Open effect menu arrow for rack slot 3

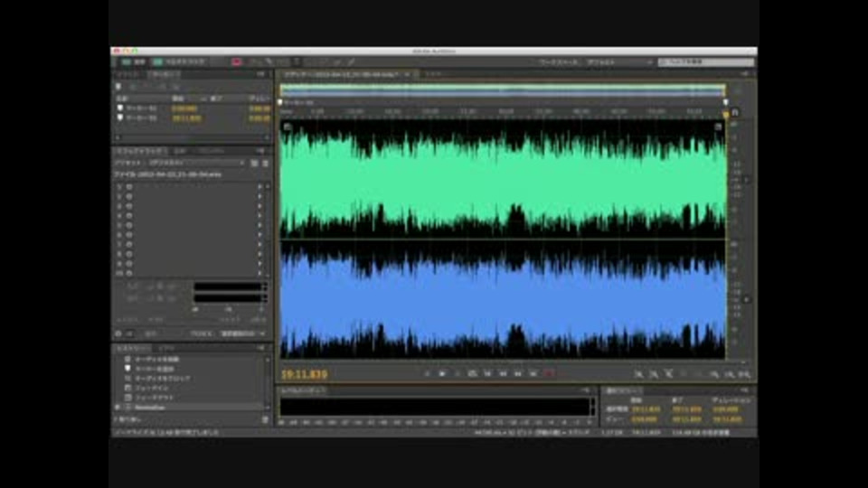coord(259,206)
